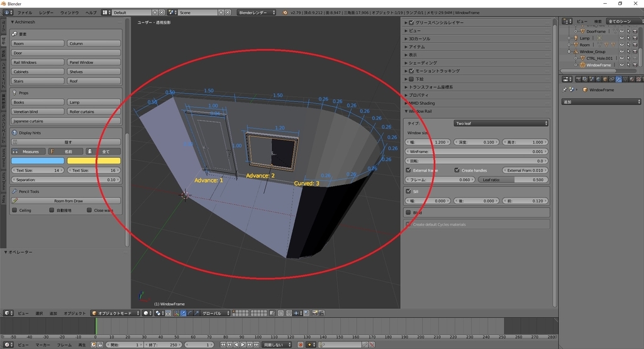Open the Material sphere tab icon

[631, 79]
